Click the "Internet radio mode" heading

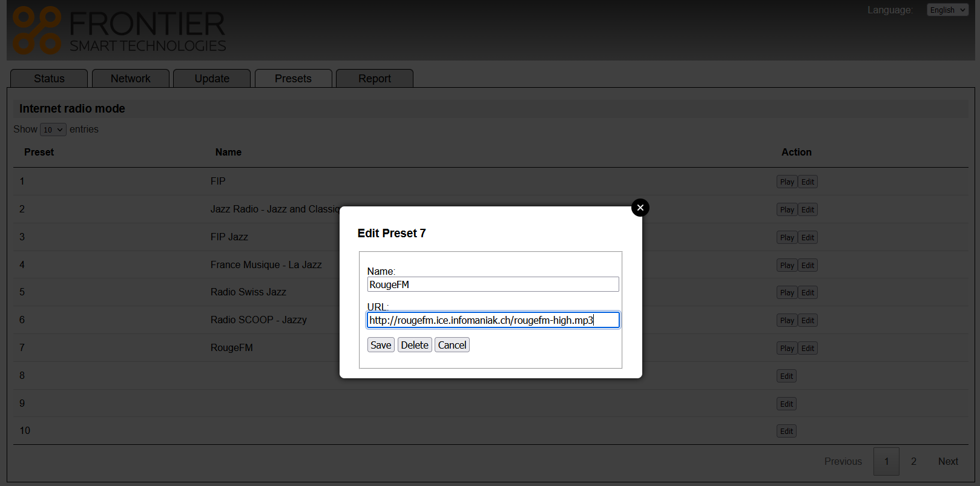point(72,109)
